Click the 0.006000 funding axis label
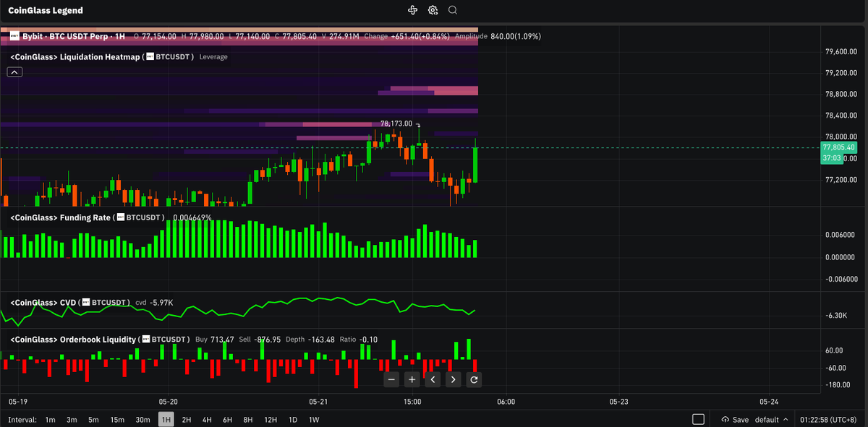The image size is (868, 427). (x=839, y=236)
